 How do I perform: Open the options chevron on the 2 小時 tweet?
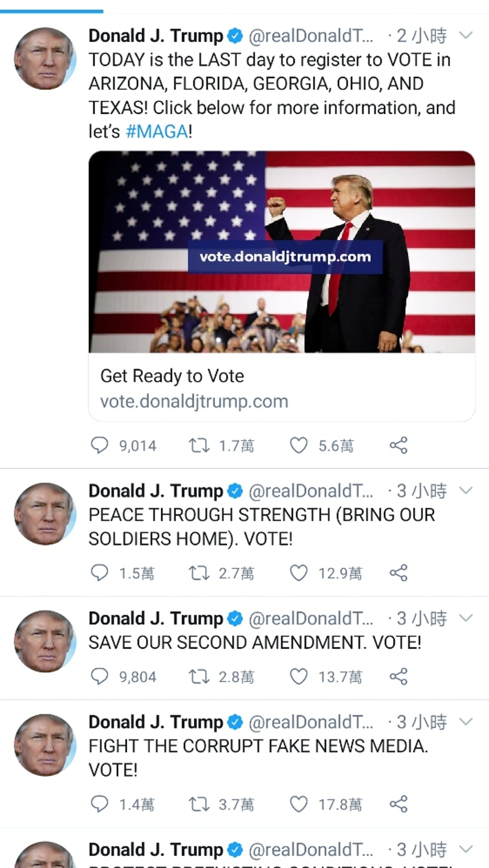[466, 35]
